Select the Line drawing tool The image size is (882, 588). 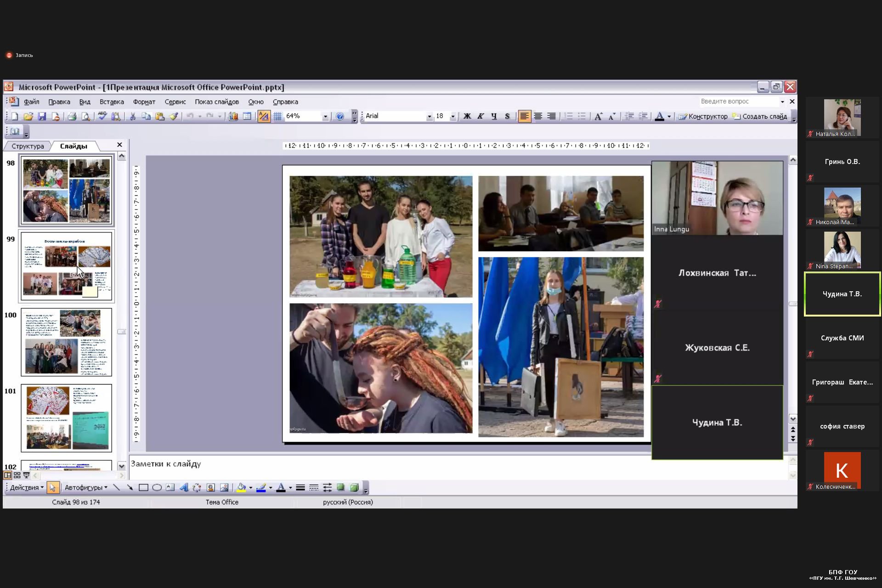tap(117, 488)
